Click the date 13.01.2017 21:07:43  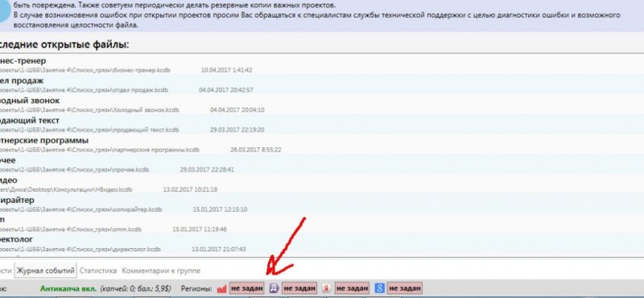point(219,249)
